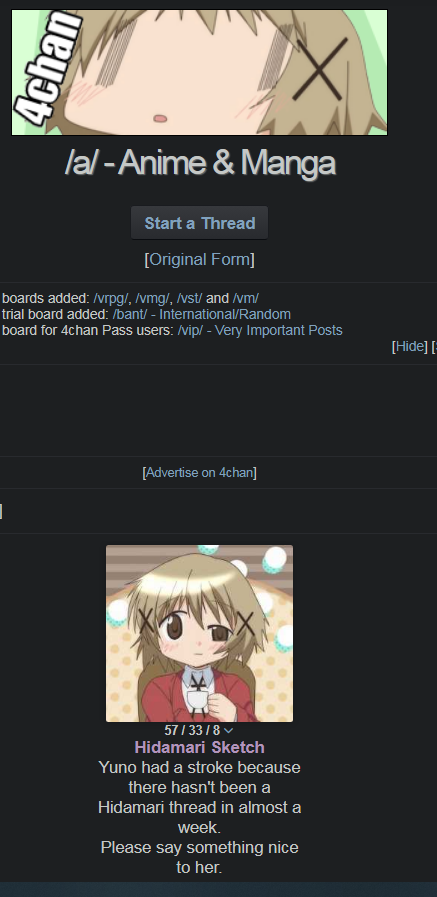Click the /a/ - Anime & Manga board title
Viewport: 437px width, 897px height.
point(200,162)
